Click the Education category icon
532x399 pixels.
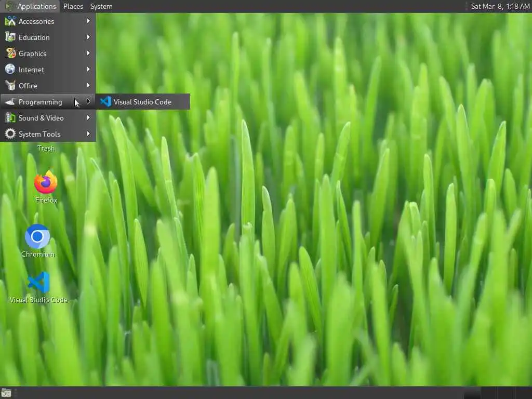click(x=10, y=37)
